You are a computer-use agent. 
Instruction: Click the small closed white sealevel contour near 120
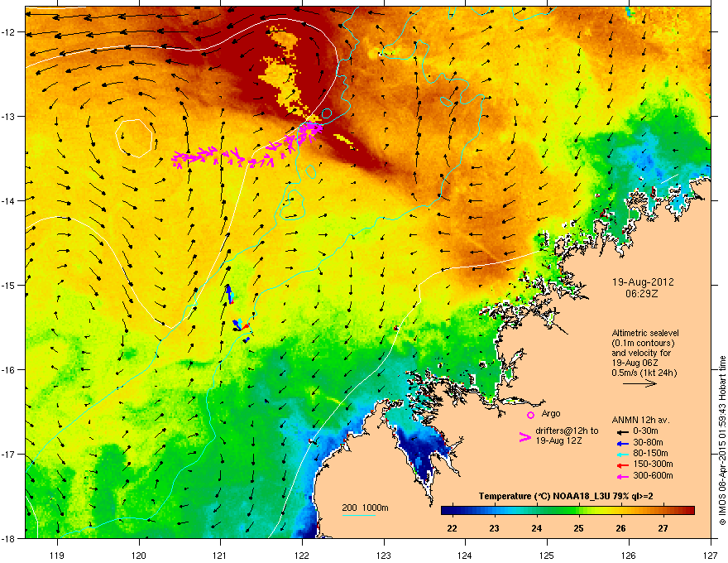[134, 138]
